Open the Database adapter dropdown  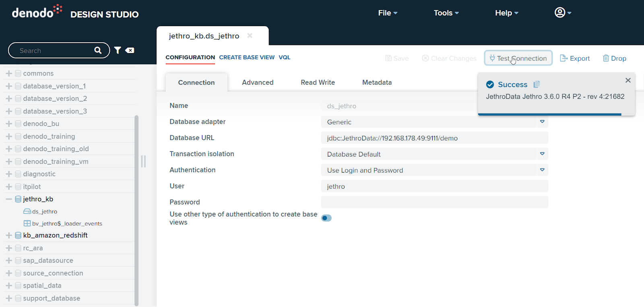click(x=542, y=122)
